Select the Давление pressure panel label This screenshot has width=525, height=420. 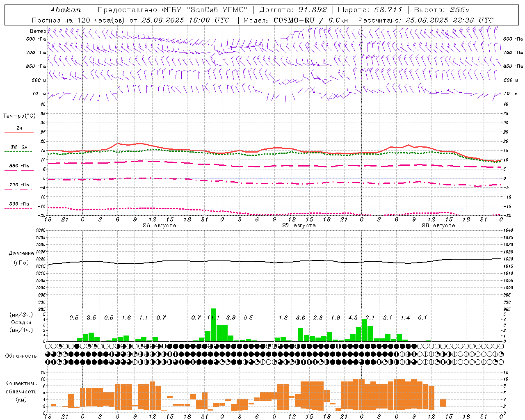21,253
